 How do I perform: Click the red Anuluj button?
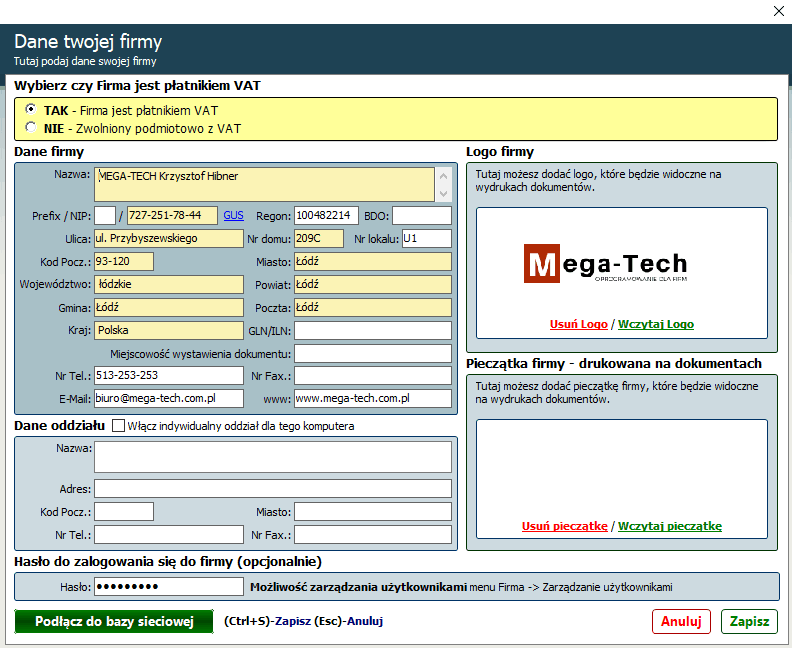pos(681,621)
